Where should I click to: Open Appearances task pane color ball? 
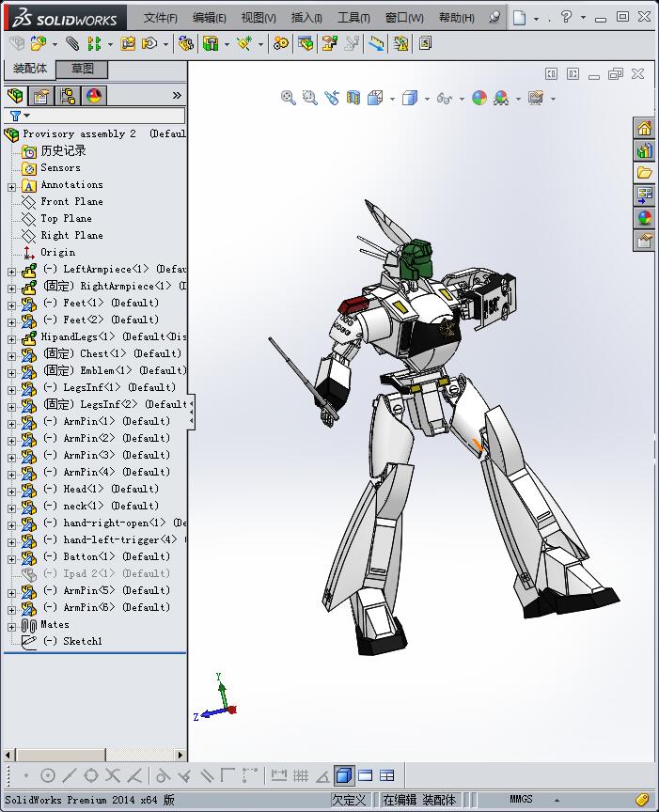click(645, 218)
